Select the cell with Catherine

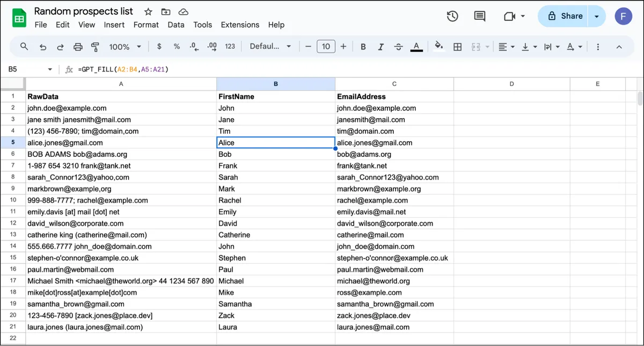pos(276,235)
